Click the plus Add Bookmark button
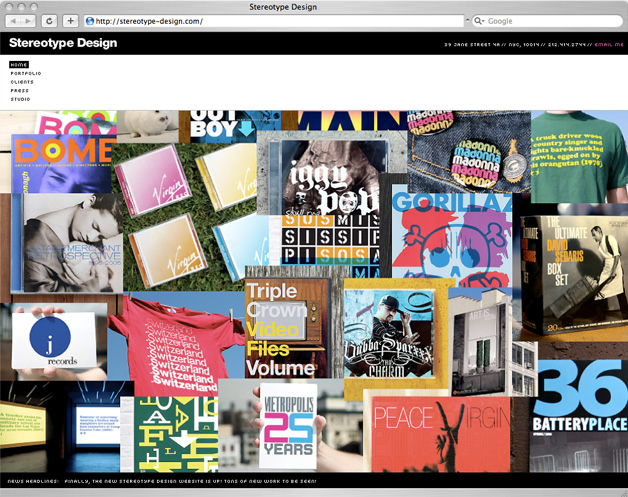Image resolution: width=628 pixels, height=497 pixels. (70, 21)
